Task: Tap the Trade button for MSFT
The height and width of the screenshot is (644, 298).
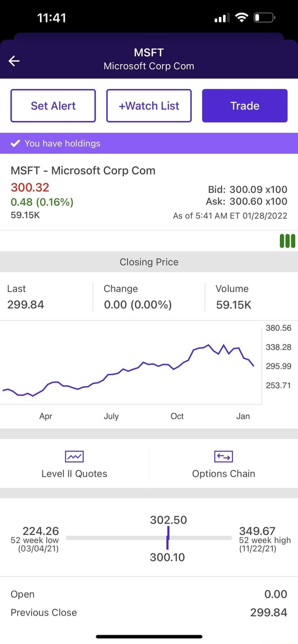Action: (244, 106)
